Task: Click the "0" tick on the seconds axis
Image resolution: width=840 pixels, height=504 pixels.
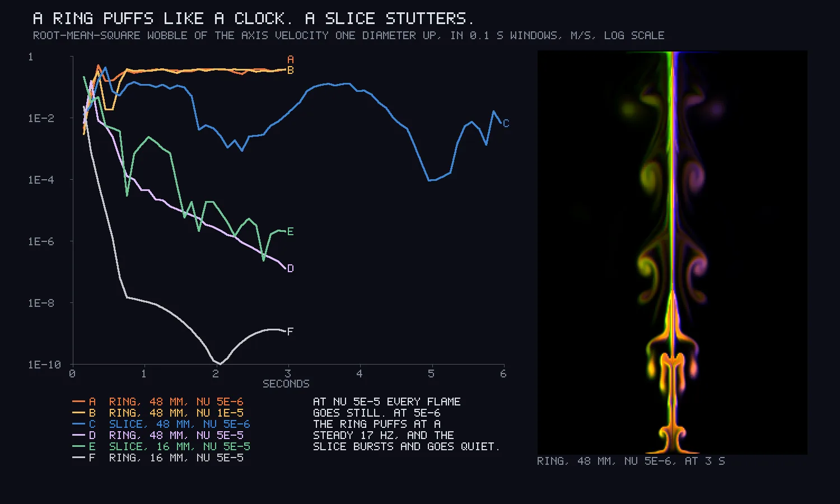Action: pos(72,374)
